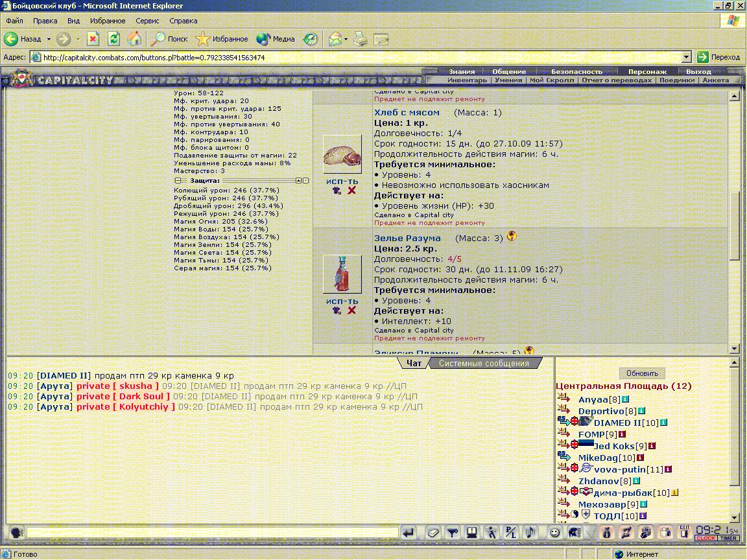747x560 pixels.
Task: Open the Сервис menu
Action: pos(147,21)
